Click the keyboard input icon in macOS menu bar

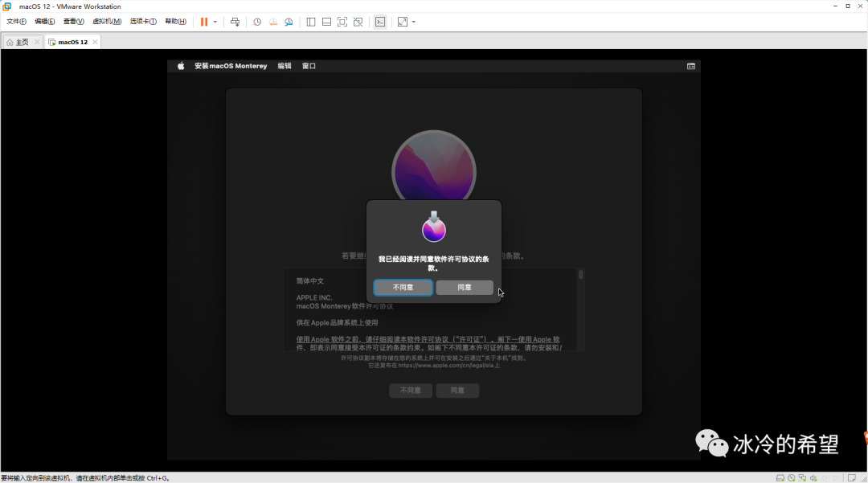691,67
